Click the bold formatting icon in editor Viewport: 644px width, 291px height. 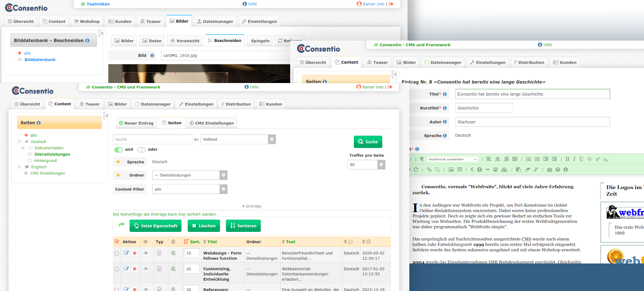click(568, 159)
